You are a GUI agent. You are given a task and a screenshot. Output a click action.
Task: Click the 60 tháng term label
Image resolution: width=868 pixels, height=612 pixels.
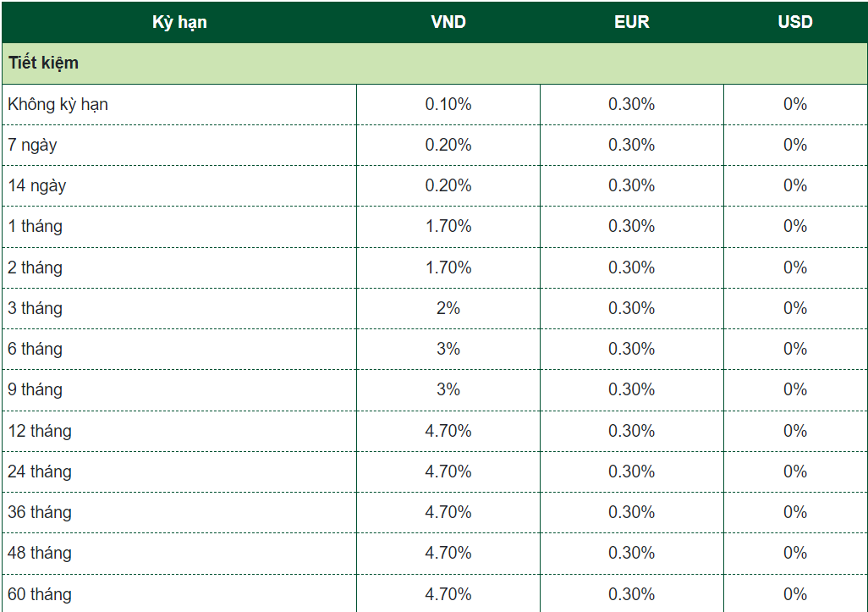tap(40, 594)
